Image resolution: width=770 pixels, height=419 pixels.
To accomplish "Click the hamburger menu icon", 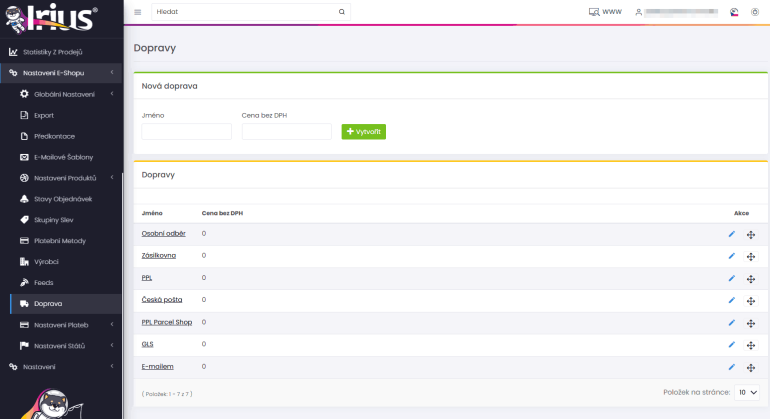I will point(138,12).
